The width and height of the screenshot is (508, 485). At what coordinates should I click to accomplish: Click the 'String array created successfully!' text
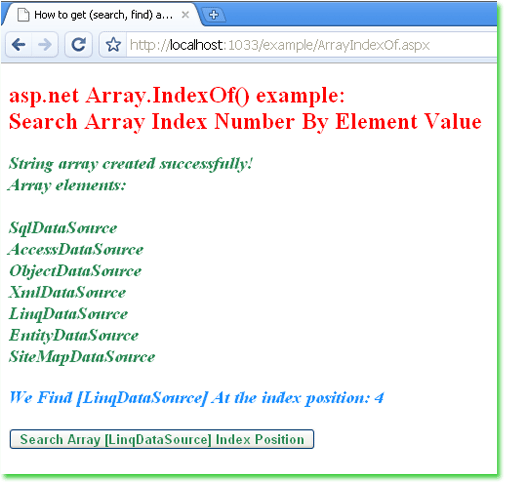(x=131, y=164)
